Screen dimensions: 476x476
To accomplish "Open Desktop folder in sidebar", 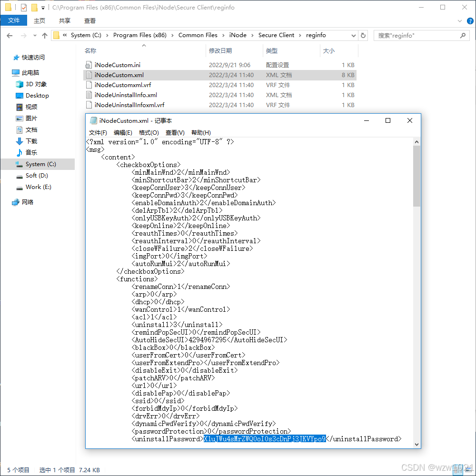I will pos(32,96).
